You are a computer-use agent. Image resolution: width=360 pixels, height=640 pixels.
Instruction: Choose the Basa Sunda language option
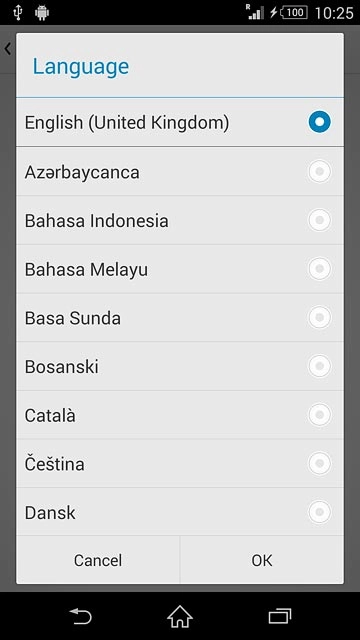180,318
